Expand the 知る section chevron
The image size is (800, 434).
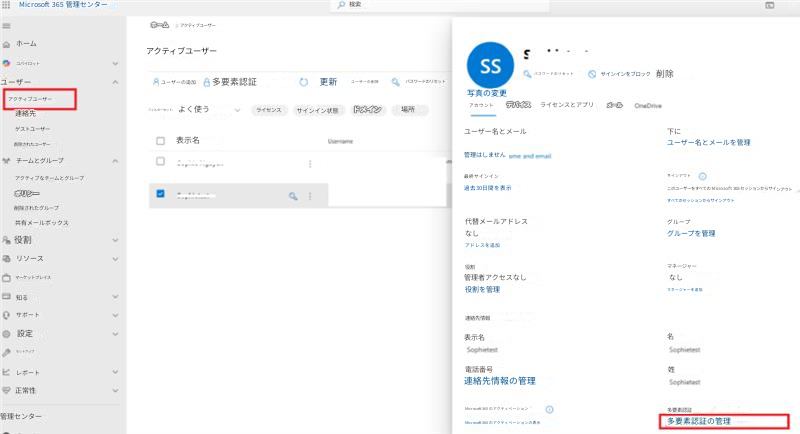point(115,297)
